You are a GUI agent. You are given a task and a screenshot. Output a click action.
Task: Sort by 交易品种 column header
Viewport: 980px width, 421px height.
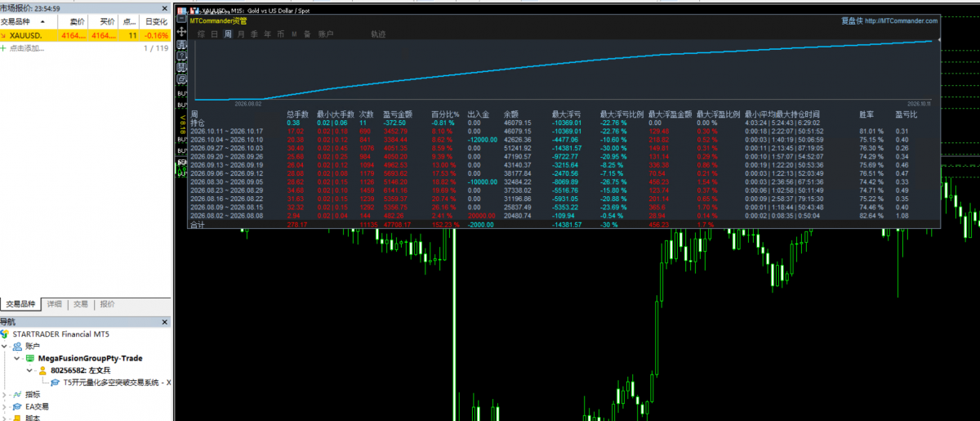tap(29, 22)
